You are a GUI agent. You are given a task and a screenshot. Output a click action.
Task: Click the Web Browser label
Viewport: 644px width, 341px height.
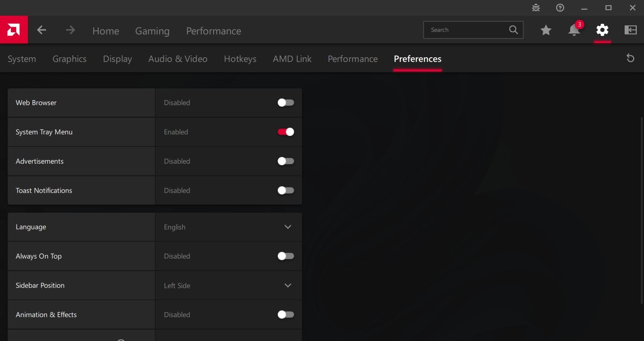click(36, 103)
